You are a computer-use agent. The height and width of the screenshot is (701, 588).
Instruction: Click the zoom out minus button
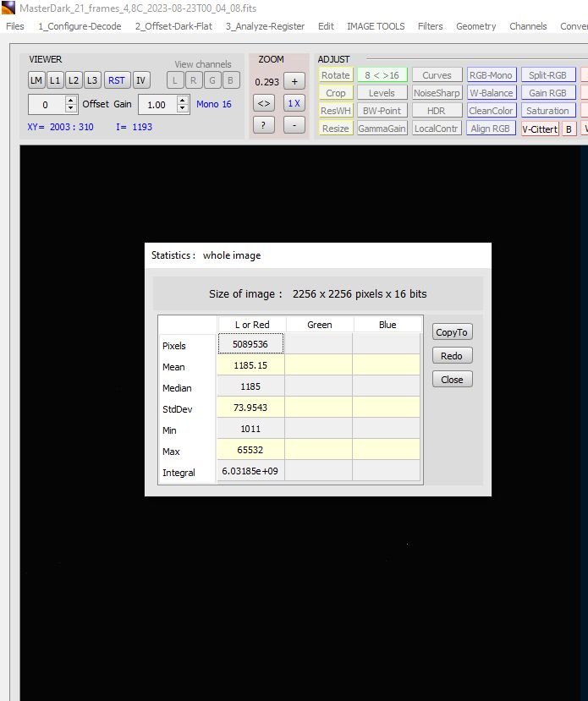[294, 125]
